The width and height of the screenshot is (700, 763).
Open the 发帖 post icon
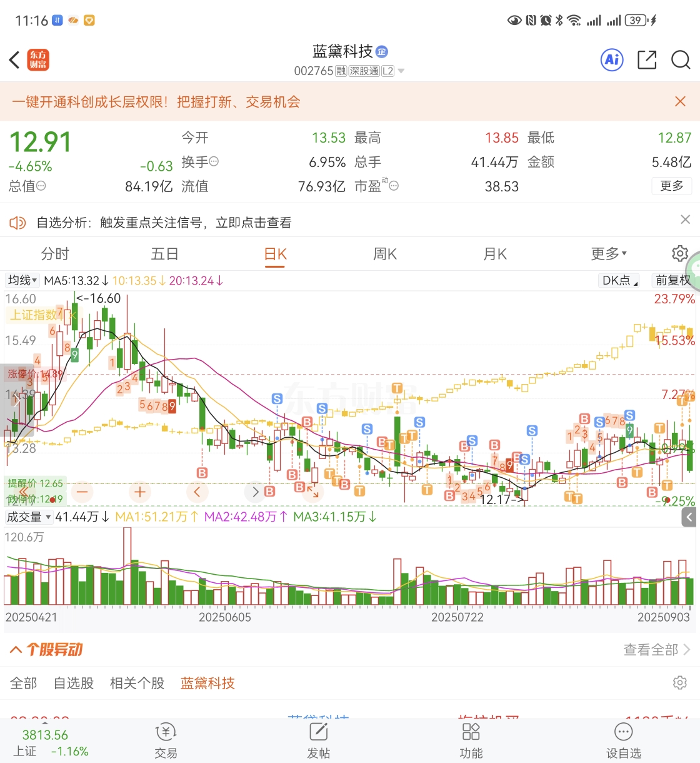318,740
